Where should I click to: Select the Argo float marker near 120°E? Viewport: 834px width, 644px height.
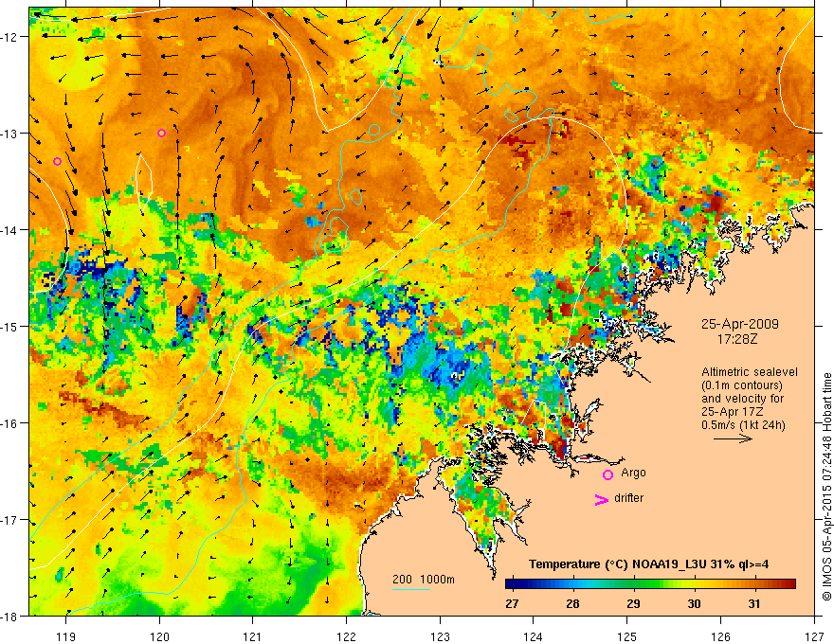tap(161, 133)
